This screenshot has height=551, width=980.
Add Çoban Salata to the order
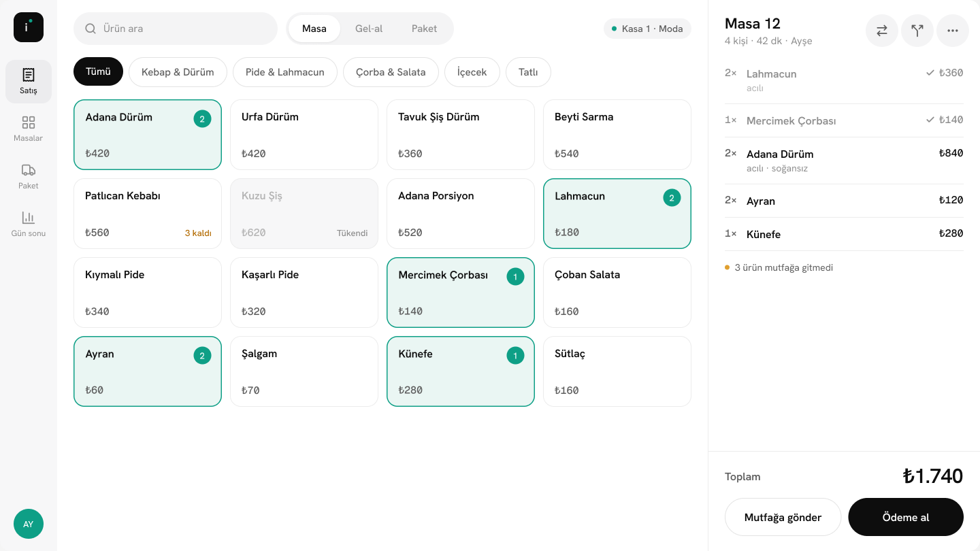coord(617,293)
